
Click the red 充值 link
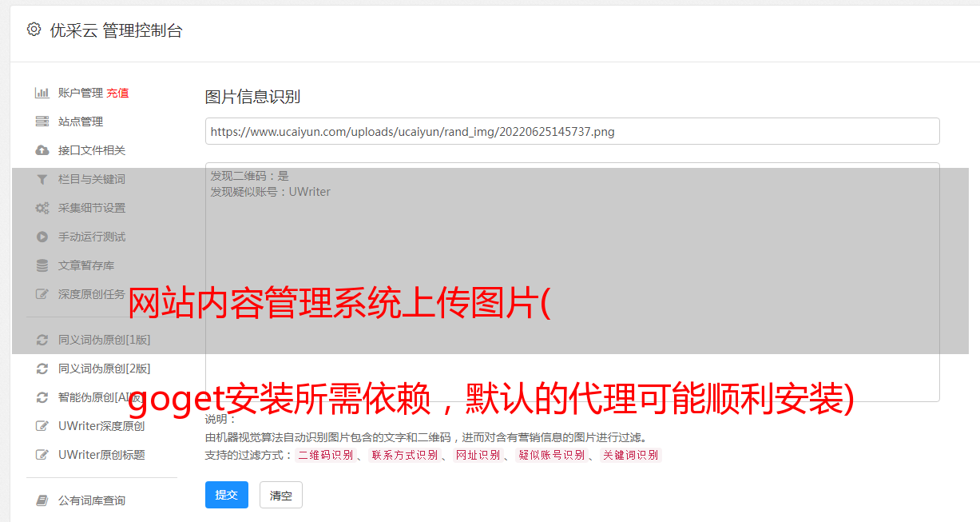click(117, 93)
